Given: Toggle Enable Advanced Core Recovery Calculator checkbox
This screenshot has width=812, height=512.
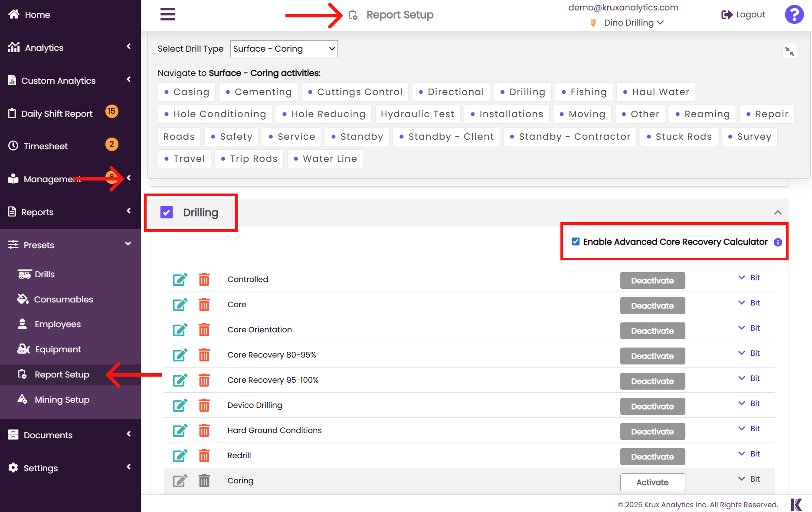Looking at the screenshot, I should point(576,242).
